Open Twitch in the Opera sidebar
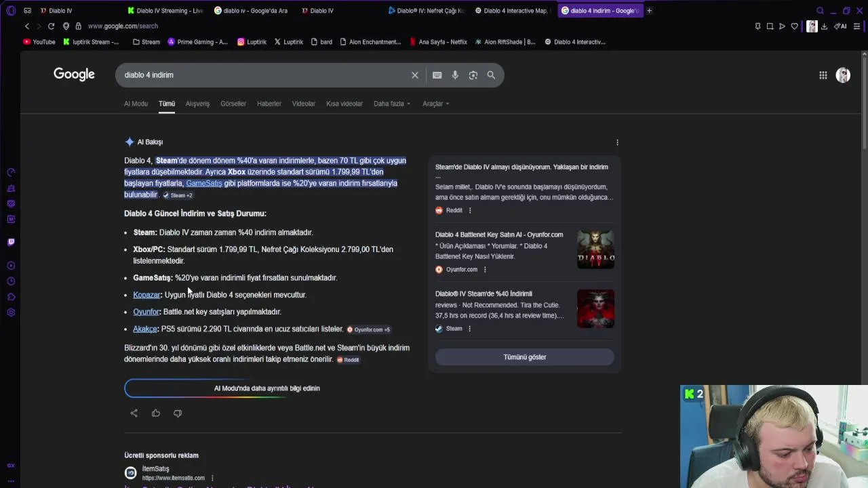The image size is (868, 488). [11, 242]
